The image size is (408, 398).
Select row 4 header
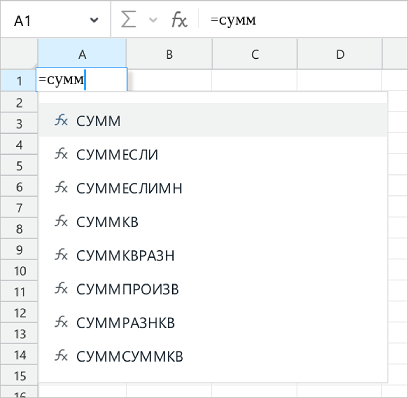point(19,145)
